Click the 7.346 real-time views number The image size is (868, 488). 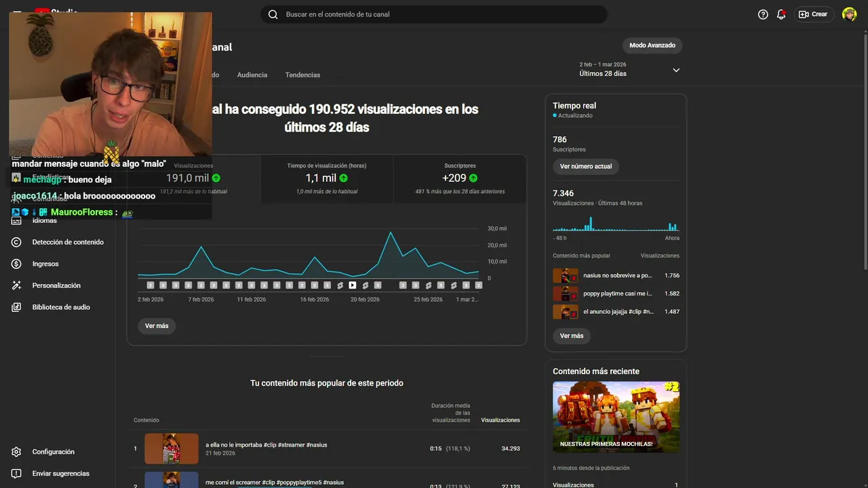pyautogui.click(x=563, y=193)
